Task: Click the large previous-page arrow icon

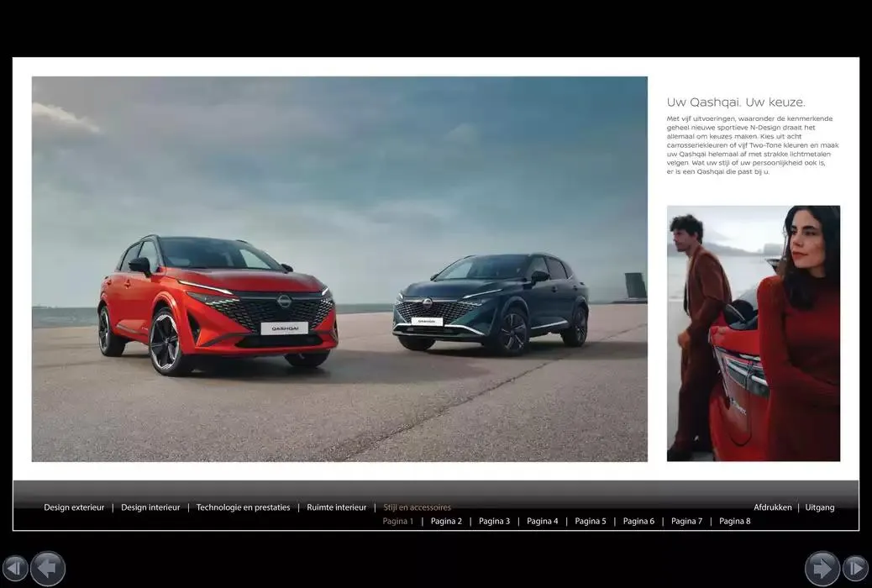Action: (x=48, y=568)
